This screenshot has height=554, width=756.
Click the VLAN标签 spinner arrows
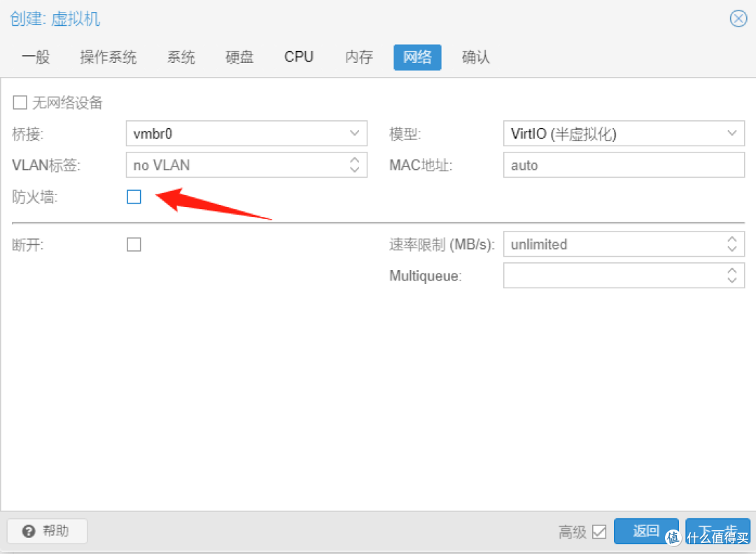tap(354, 166)
